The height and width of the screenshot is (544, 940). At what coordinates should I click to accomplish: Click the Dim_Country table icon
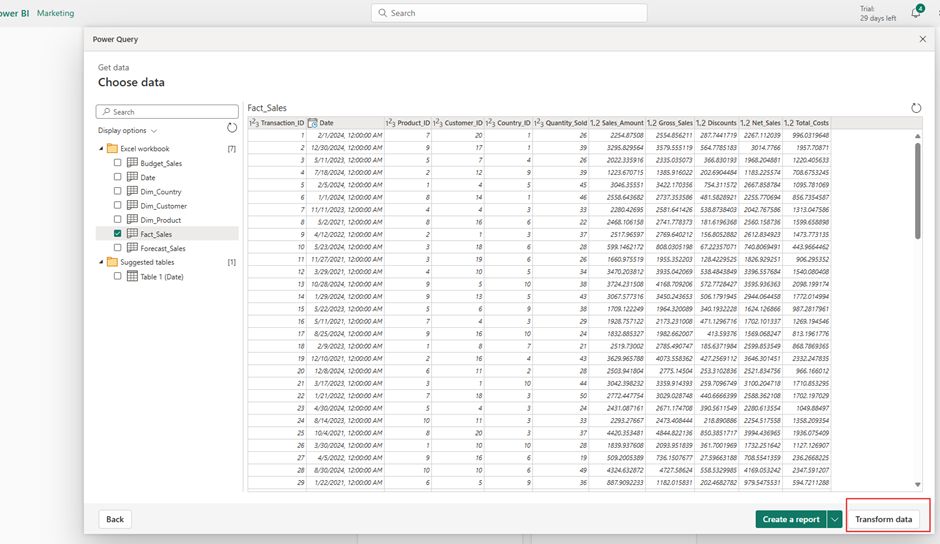[x=132, y=191]
